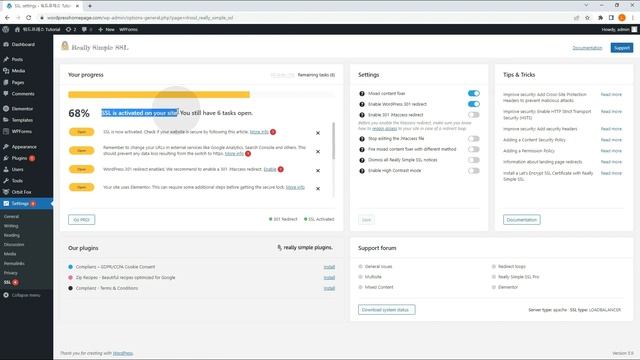Click help icon beside Enable 301 .htaccess redirect
This screenshot has height=360, width=640.
point(362,115)
